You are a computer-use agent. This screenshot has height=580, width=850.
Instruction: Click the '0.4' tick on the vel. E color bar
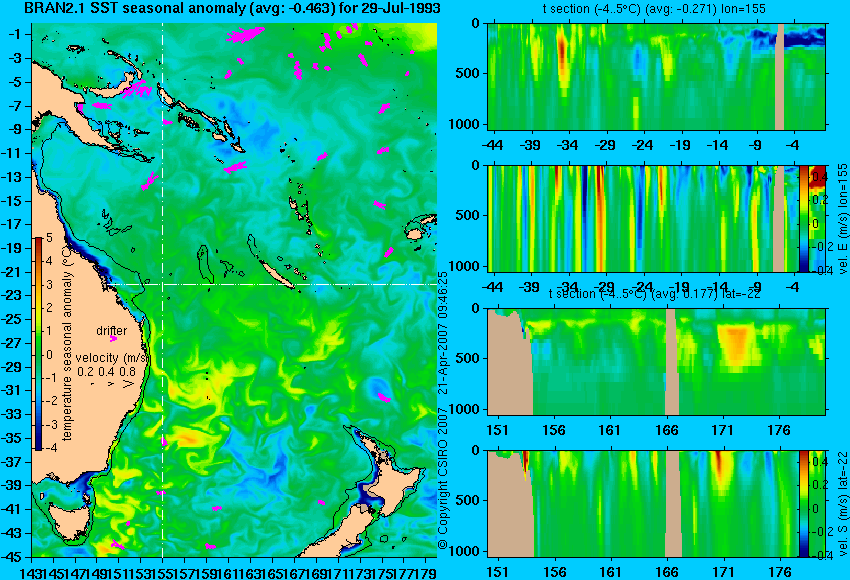click(819, 177)
